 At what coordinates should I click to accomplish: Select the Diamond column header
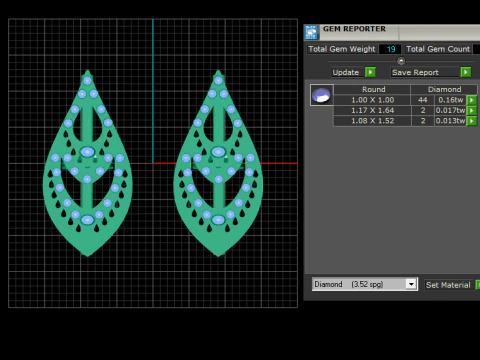tap(444, 89)
